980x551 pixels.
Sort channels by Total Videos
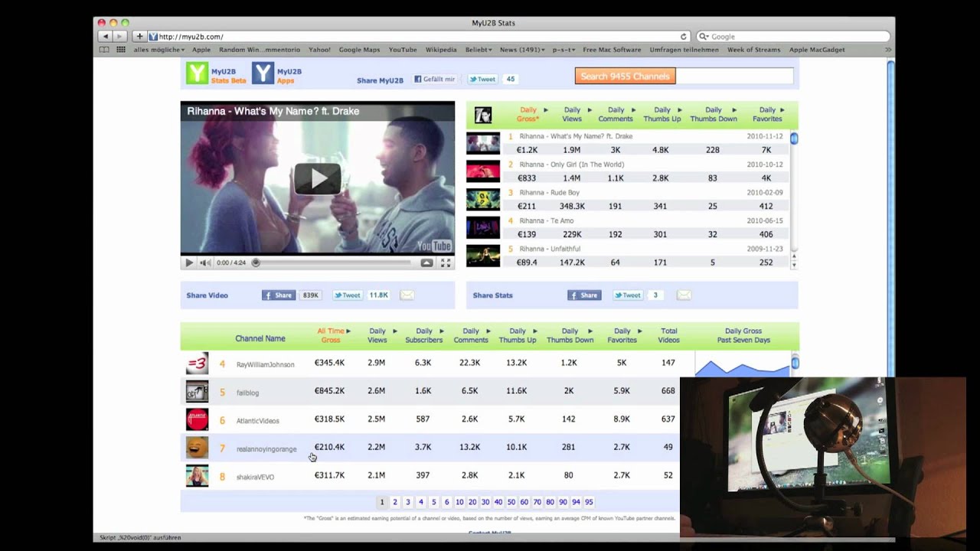668,335
